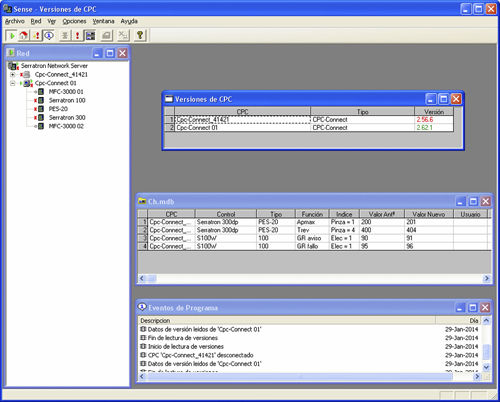Screen dimensions: 500x402
Task: Collapse the Cpc-Connect 01 tree node
Action: click(x=13, y=83)
